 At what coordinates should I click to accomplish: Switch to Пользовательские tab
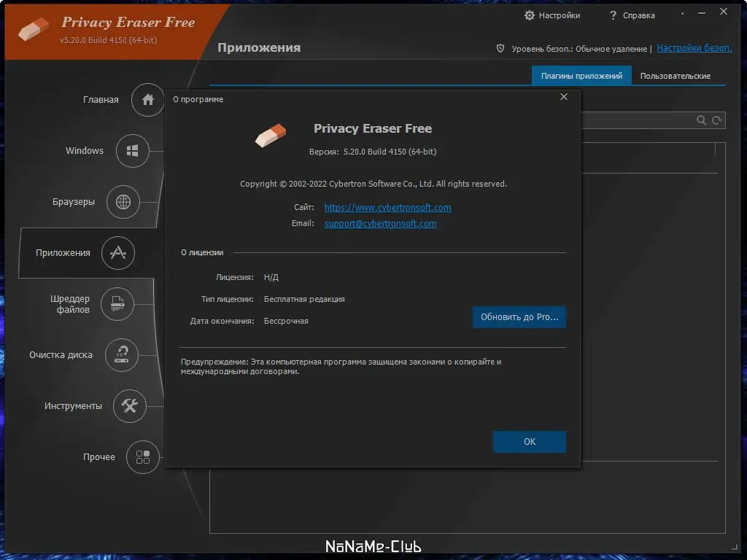(x=675, y=76)
